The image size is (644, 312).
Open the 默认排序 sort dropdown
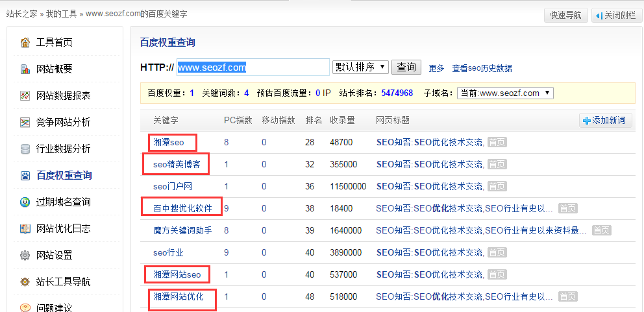(360, 67)
